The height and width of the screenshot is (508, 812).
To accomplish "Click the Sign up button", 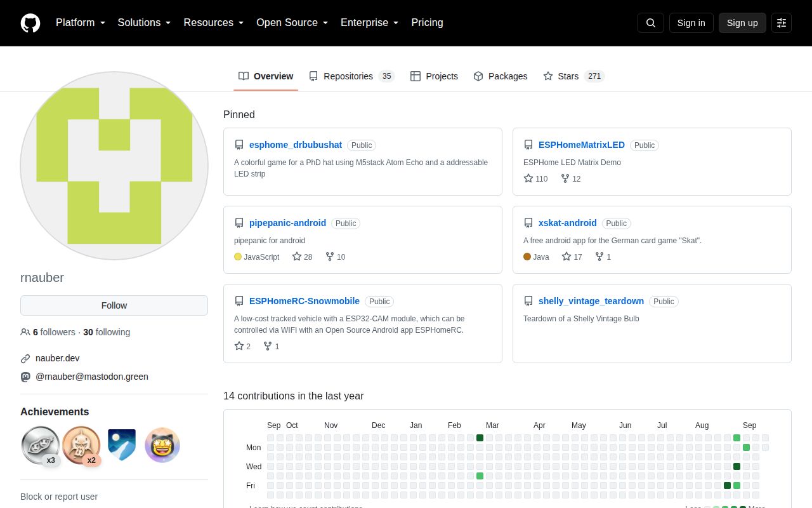I will (742, 23).
